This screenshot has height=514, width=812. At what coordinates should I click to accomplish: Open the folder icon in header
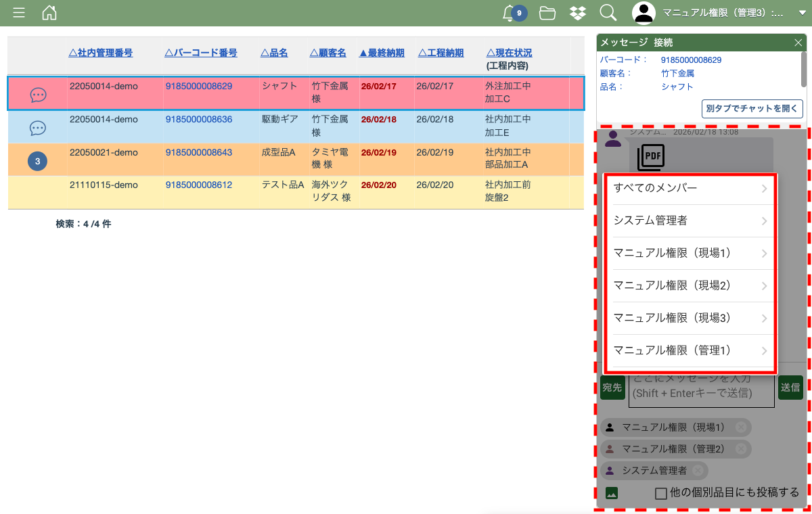pyautogui.click(x=547, y=13)
